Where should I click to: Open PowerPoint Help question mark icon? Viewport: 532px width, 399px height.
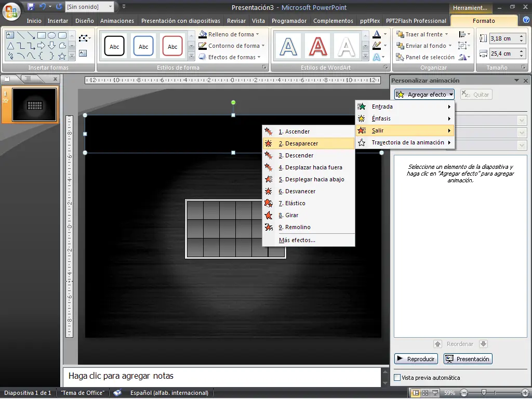[526, 20]
